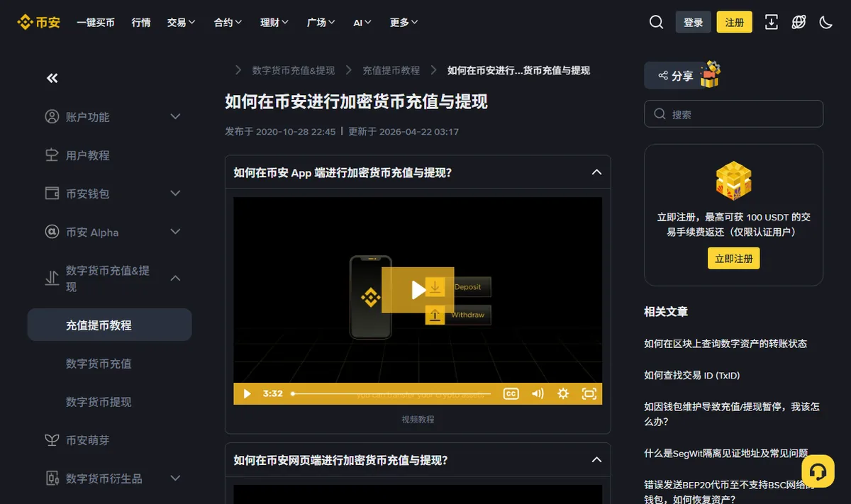Screen dimensions: 851x504
Task: Expand the 数字货币衍生品 sidebar chevron
Action: pos(176,478)
